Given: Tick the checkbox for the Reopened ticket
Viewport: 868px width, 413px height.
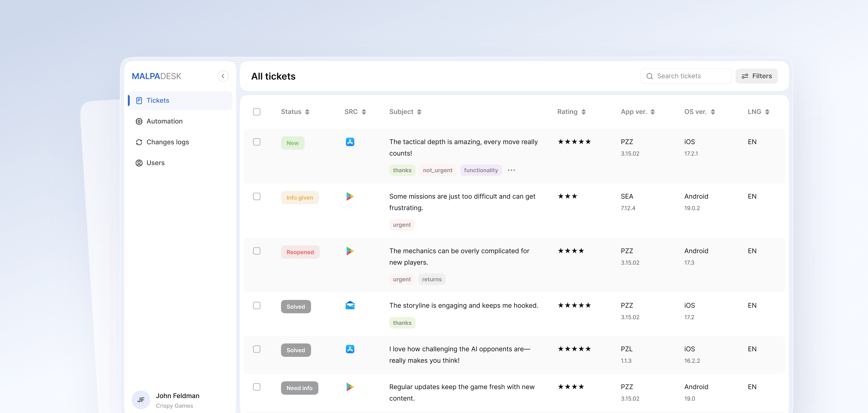Looking at the screenshot, I should click(x=257, y=251).
